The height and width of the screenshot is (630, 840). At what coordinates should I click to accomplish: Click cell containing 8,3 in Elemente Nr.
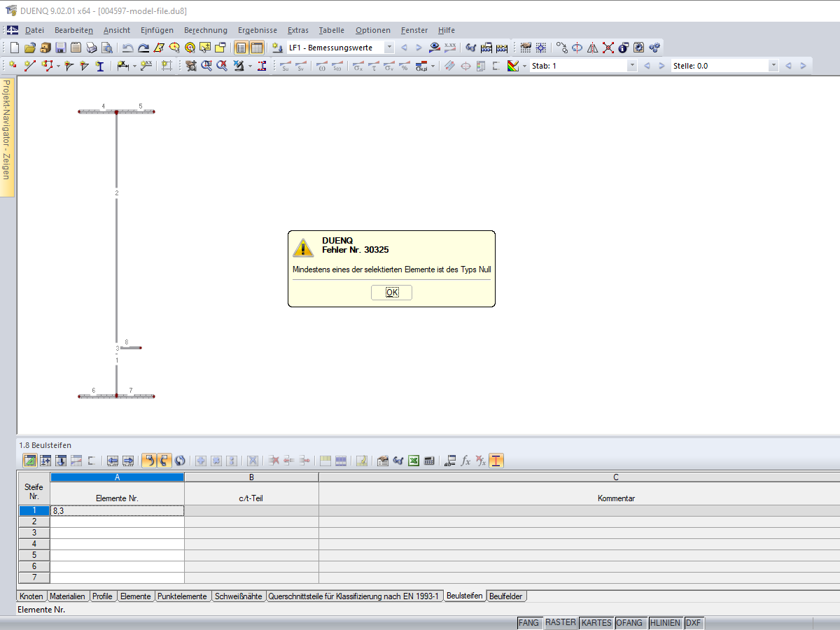(117, 511)
